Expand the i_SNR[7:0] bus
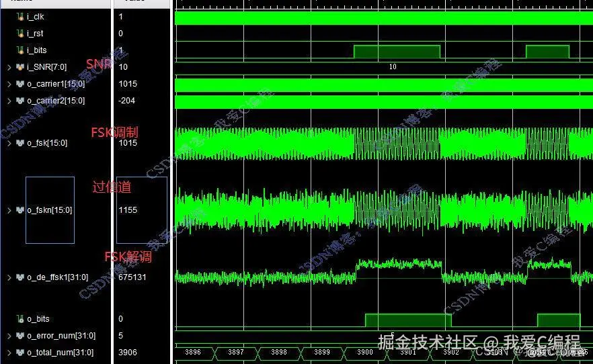The height and width of the screenshot is (364, 593). pyautogui.click(x=9, y=67)
